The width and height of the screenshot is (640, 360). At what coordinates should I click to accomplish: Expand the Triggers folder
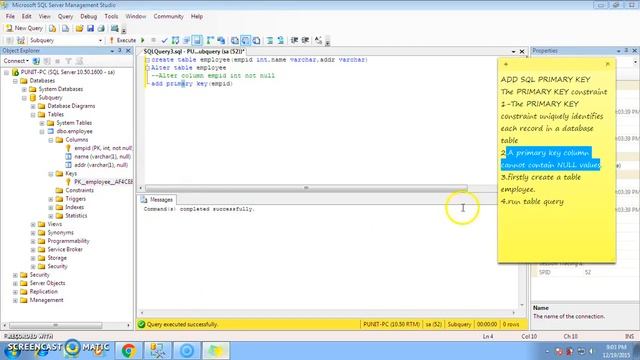pos(51,199)
